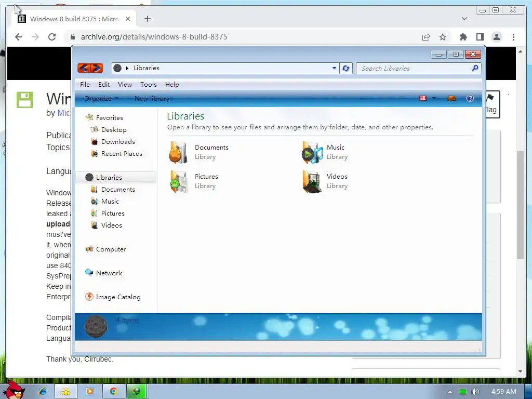Open the Edit menu
The image size is (532, 399).
click(104, 85)
